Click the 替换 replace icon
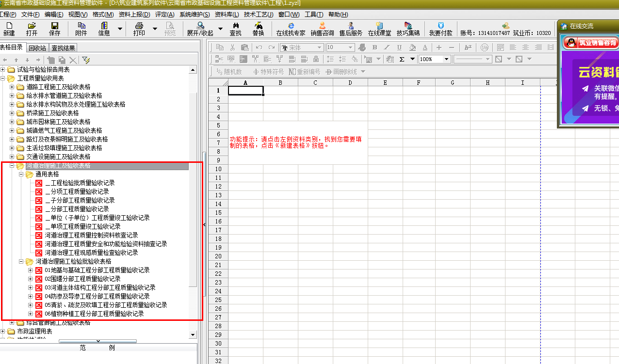Viewport: 619px width, 364px height. click(x=258, y=29)
